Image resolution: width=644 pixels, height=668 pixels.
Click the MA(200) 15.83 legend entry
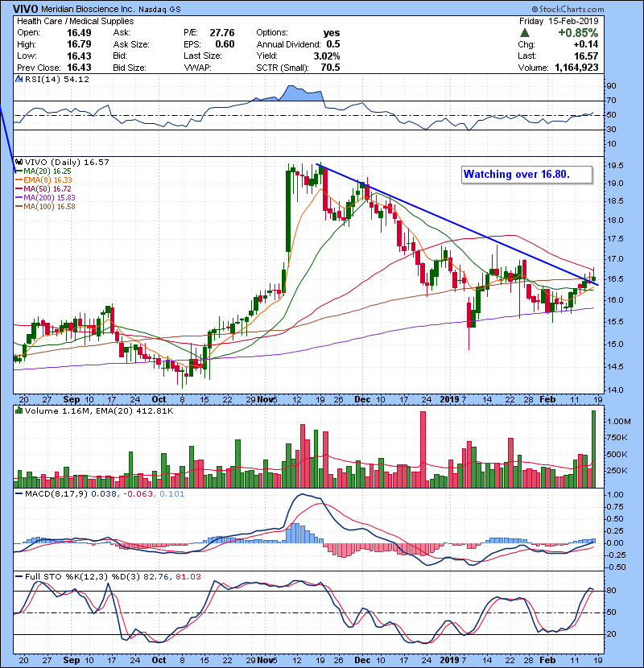click(45, 198)
